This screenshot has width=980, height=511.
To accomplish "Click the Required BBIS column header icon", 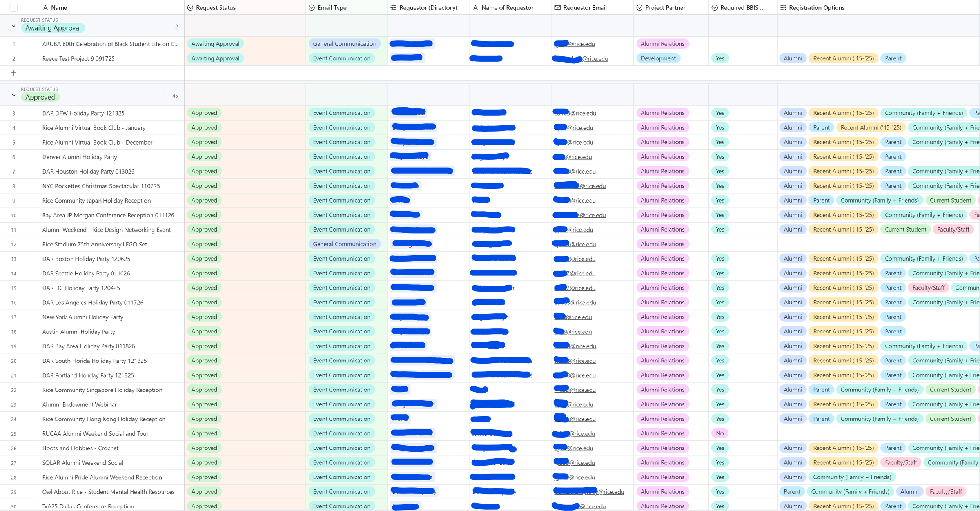I will (715, 7).
